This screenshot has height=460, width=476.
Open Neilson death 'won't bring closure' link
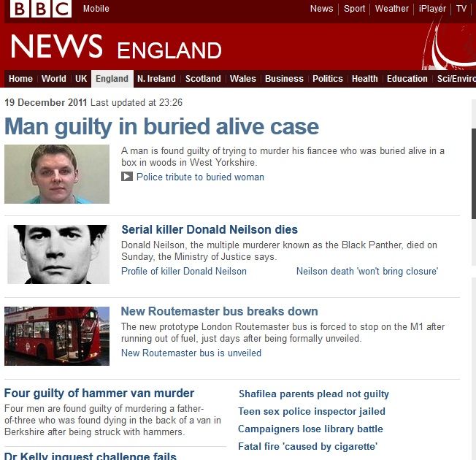click(x=367, y=271)
